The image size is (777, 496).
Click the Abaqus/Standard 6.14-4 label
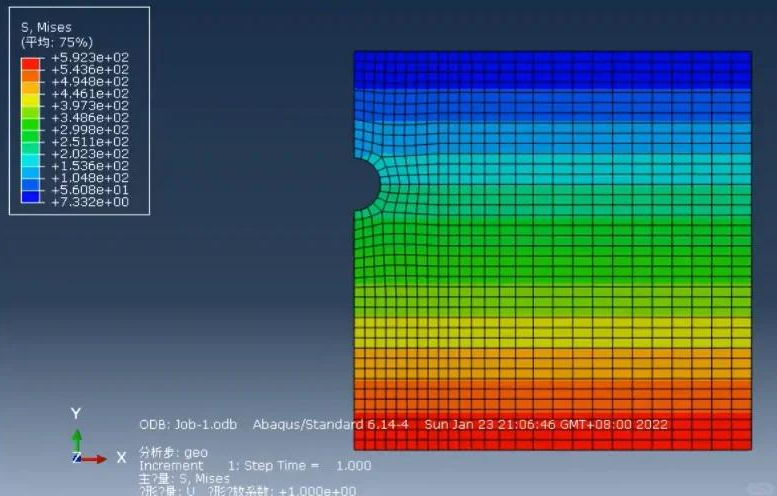point(331,425)
